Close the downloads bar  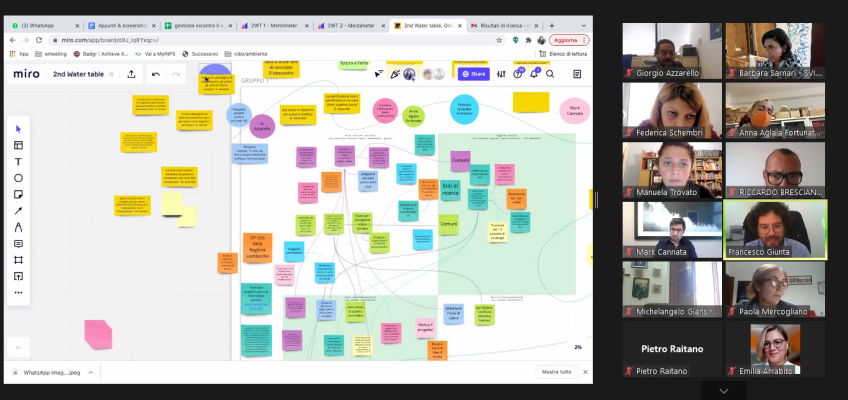pyautogui.click(x=585, y=372)
